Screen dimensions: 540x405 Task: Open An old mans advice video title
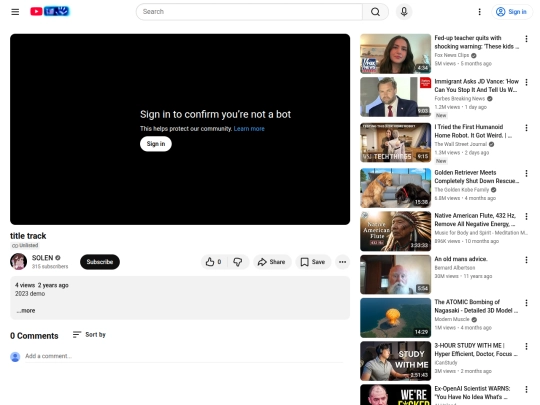click(461, 259)
